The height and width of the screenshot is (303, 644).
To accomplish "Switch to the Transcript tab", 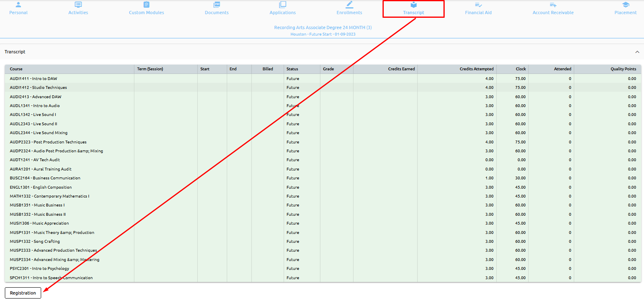I will click(413, 9).
